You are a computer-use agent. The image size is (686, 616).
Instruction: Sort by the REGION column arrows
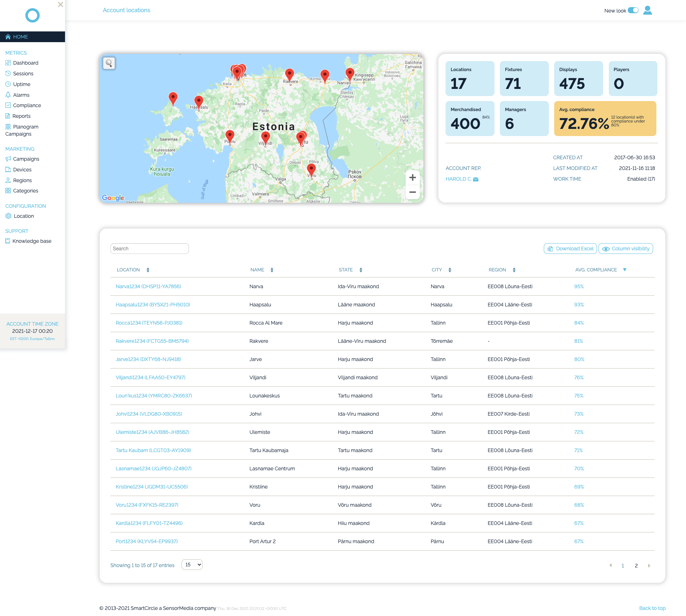(514, 270)
